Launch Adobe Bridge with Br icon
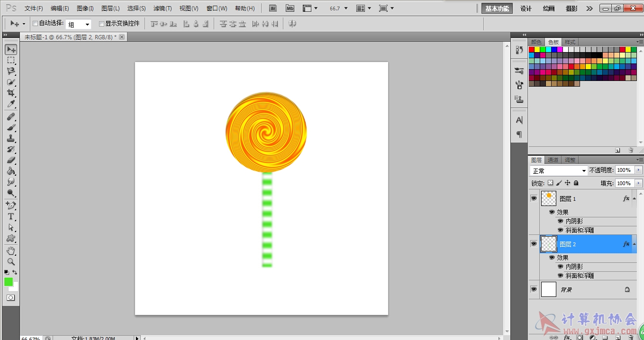 pyautogui.click(x=273, y=8)
